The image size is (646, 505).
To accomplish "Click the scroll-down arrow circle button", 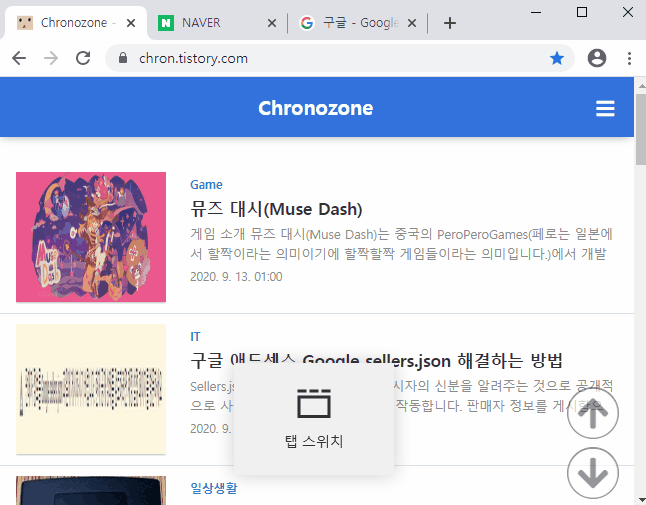I will click(x=592, y=473).
